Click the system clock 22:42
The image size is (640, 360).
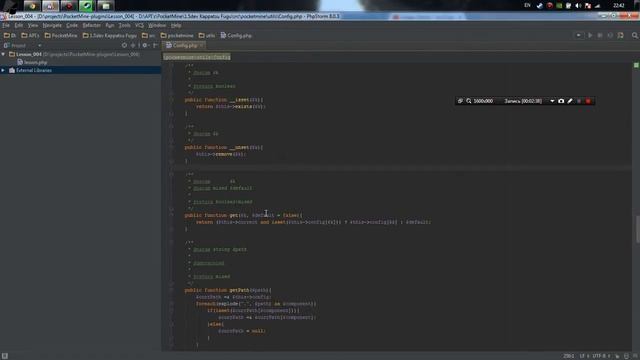click(618, 5)
